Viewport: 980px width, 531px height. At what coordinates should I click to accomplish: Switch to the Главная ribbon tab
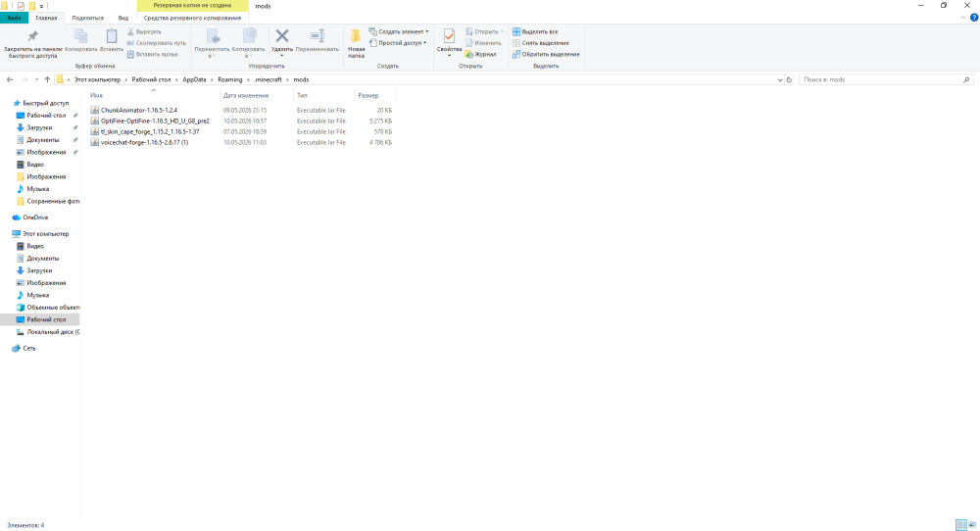click(x=46, y=18)
